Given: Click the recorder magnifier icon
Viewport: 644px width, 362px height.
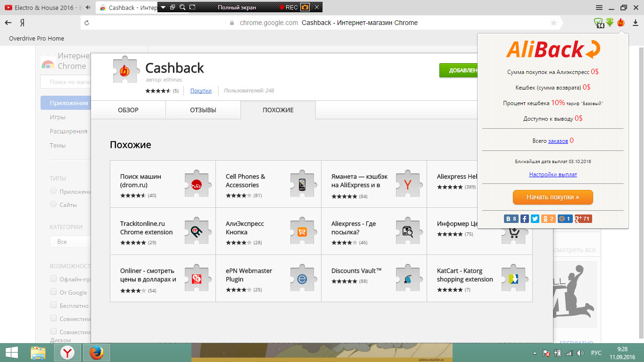Looking at the screenshot, I should point(182,8).
